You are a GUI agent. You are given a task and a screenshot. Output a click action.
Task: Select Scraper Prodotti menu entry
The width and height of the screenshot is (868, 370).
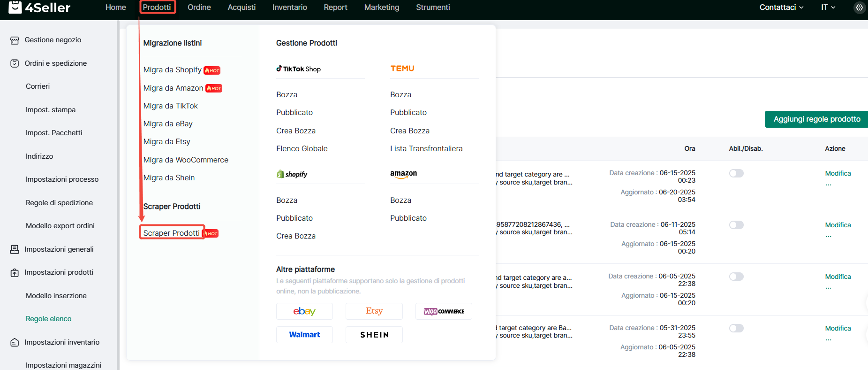[x=172, y=233]
